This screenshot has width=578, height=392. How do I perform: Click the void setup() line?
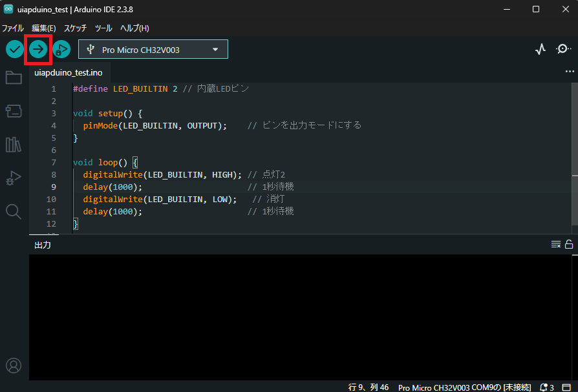107,114
